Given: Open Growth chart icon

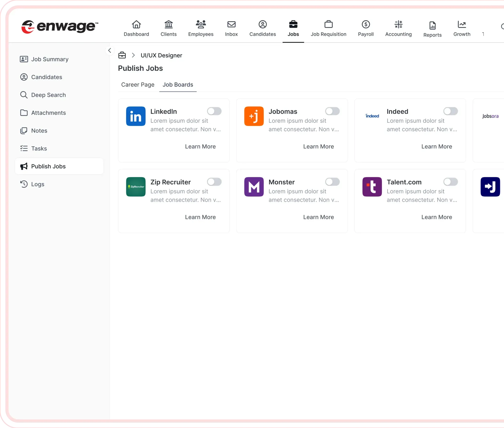Looking at the screenshot, I should (x=462, y=24).
